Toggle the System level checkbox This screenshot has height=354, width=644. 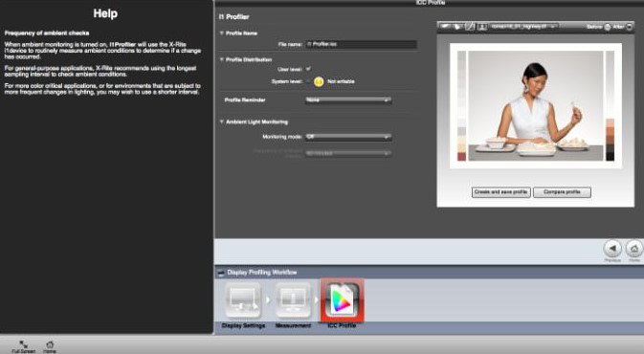308,81
